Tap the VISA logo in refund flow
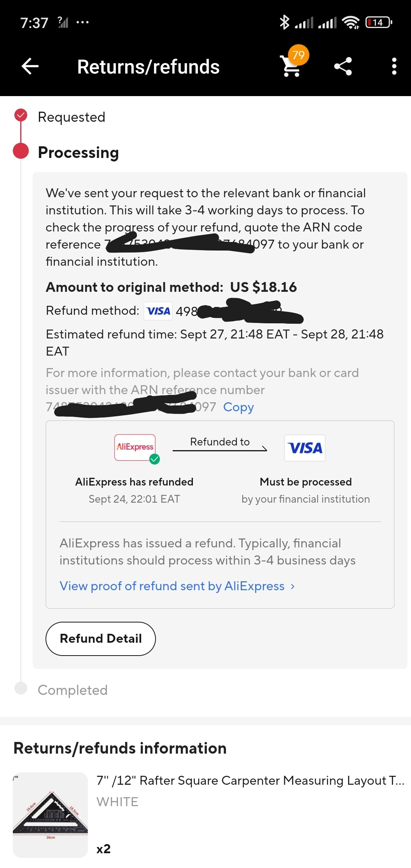 [x=305, y=448]
